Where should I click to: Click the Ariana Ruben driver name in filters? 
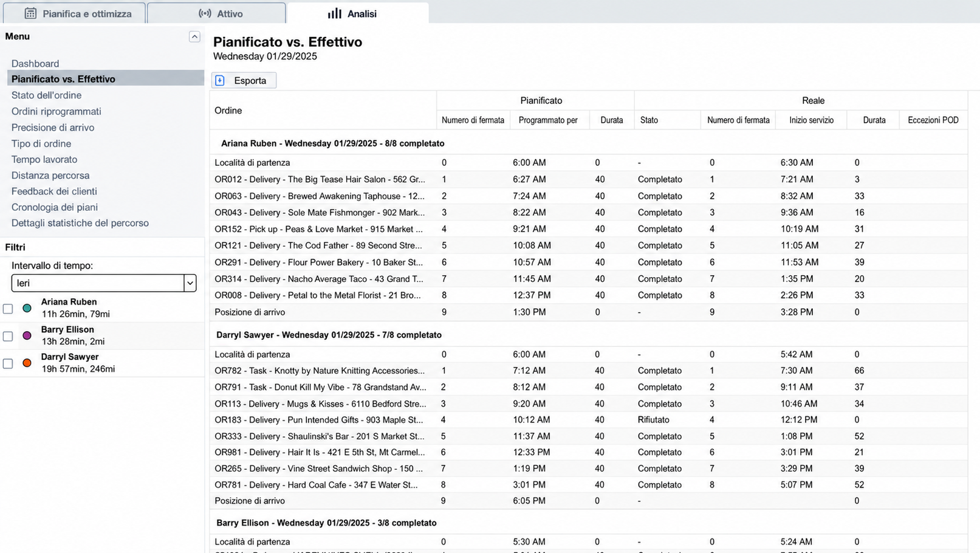(69, 301)
